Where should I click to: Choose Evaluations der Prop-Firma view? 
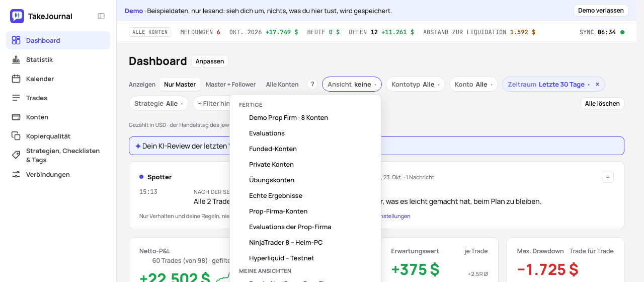(305, 227)
